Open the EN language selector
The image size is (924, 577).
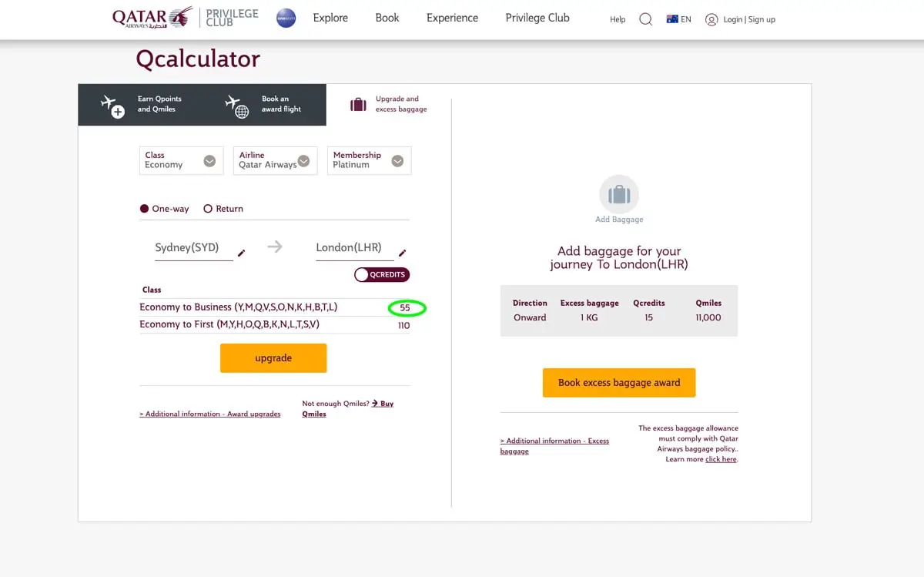coord(679,19)
